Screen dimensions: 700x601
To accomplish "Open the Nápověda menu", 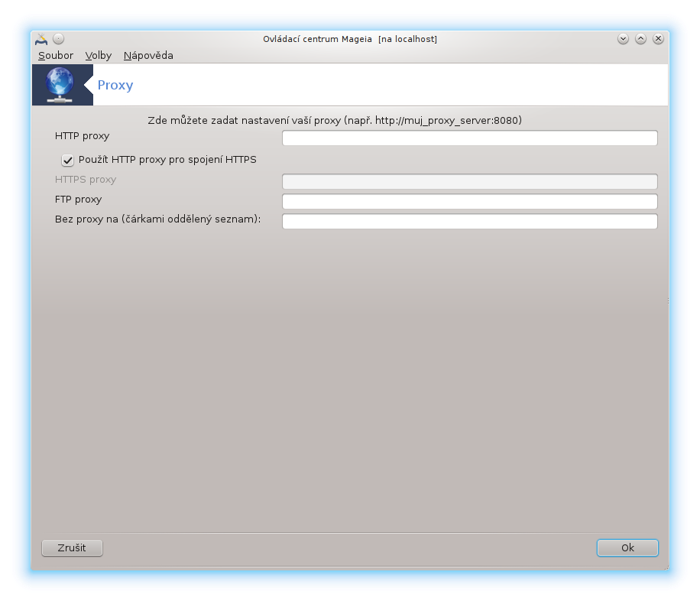I will tap(148, 55).
